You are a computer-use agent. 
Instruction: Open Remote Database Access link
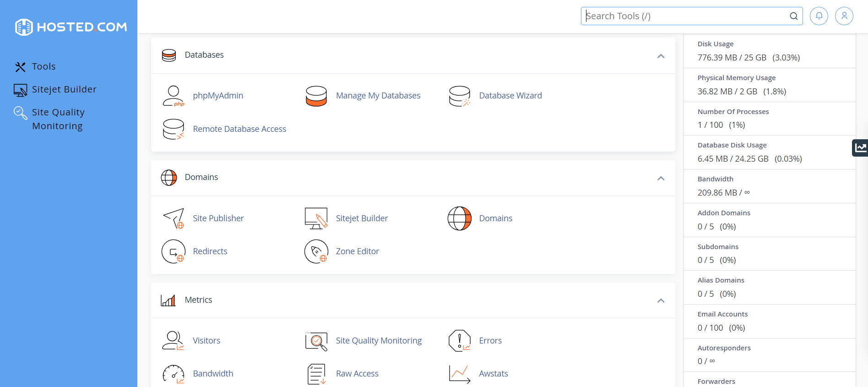(x=239, y=129)
